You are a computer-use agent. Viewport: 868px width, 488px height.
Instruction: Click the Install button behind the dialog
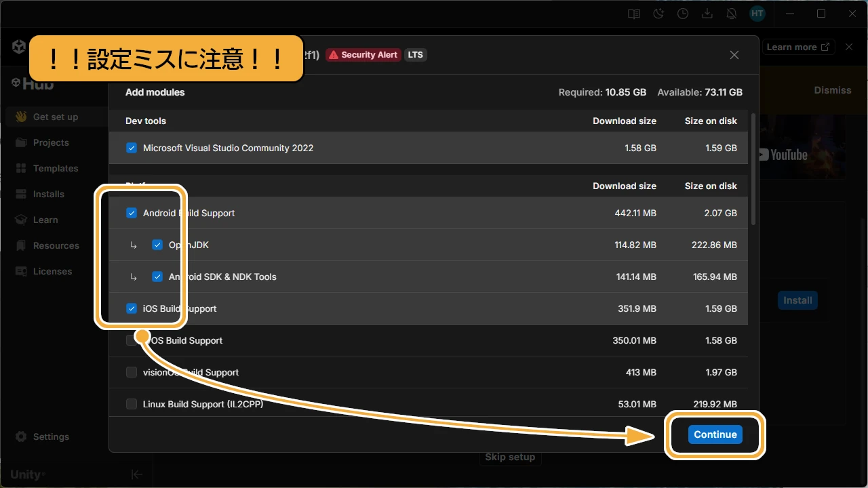tap(797, 300)
